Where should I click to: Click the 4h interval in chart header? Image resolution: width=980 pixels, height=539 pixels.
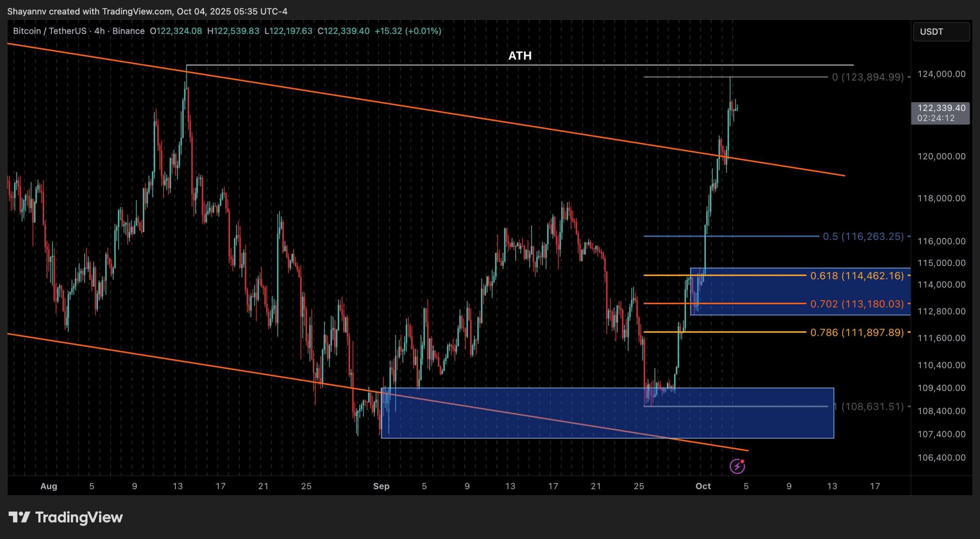(x=99, y=31)
